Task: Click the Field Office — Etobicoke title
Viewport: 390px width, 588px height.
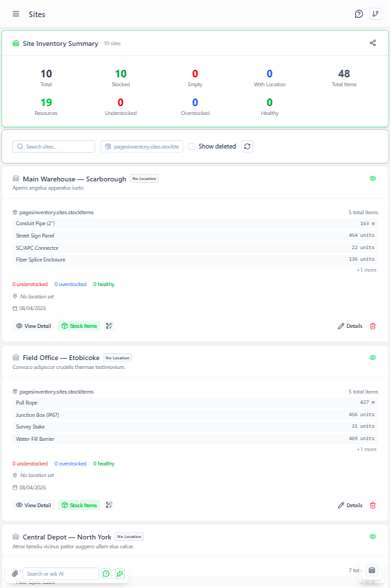Action: click(61, 358)
